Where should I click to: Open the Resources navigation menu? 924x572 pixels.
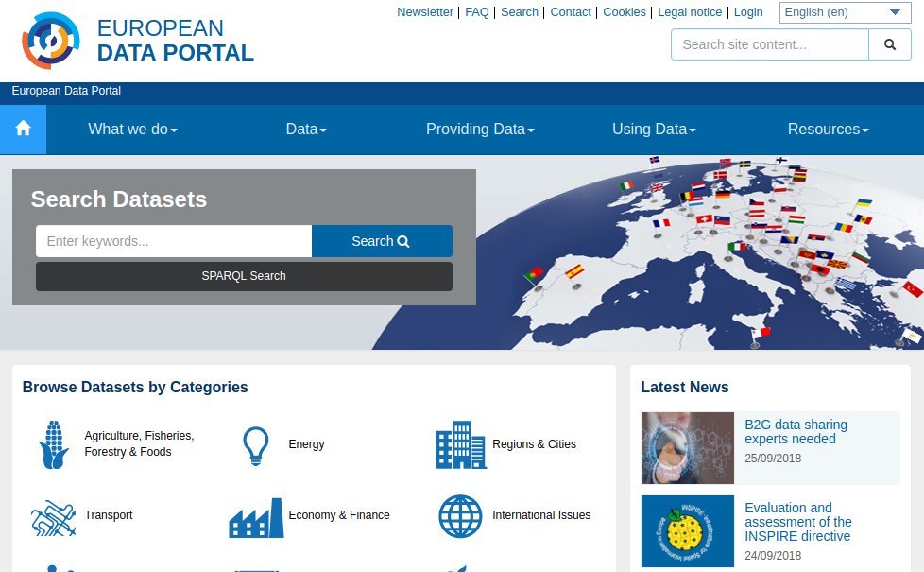[828, 130]
